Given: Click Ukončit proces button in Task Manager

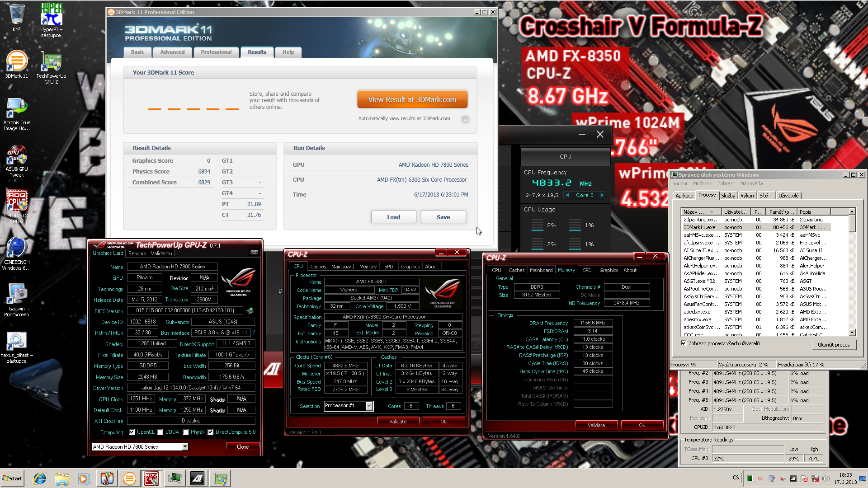Looking at the screenshot, I should (x=834, y=344).
